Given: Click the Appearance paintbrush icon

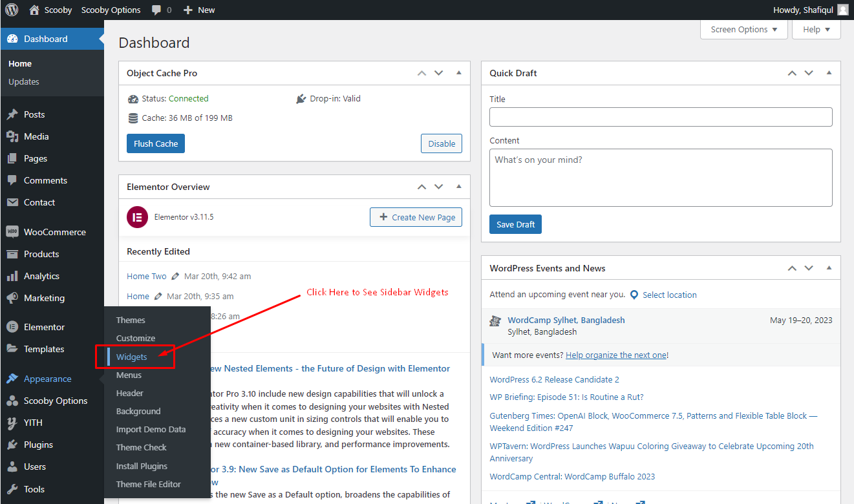Looking at the screenshot, I should pos(12,379).
